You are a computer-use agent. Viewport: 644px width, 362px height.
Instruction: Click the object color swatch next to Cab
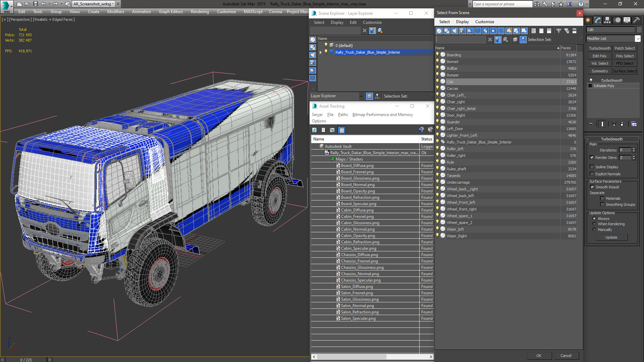639,29
